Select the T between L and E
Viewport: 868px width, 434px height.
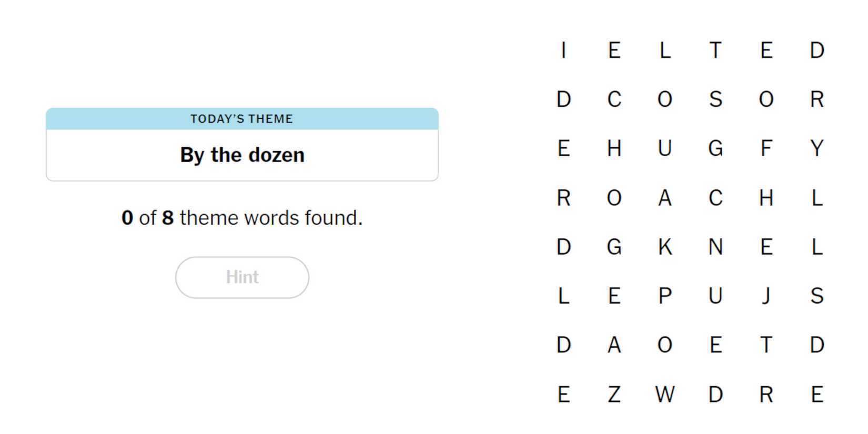pos(715,51)
